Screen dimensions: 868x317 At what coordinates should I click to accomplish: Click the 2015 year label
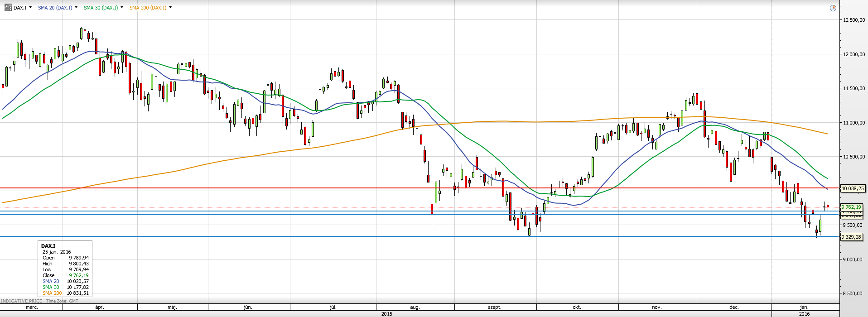(387, 314)
